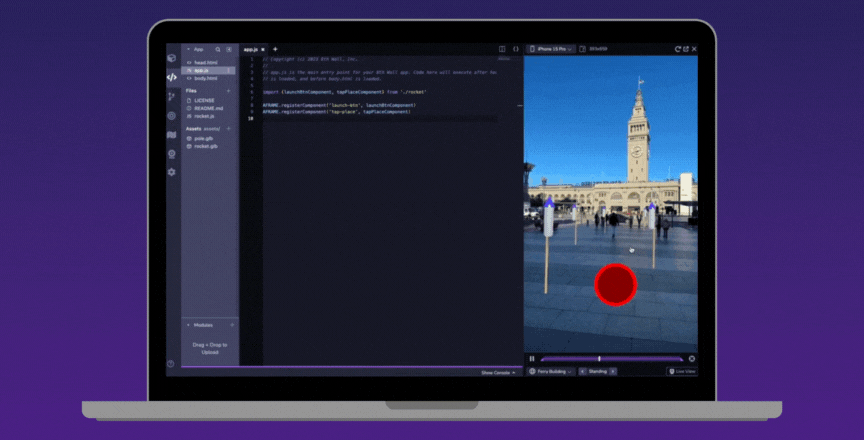This screenshot has height=440, width=864.
Task: Click the white playhead on simulator timeline
Action: [x=599, y=359]
